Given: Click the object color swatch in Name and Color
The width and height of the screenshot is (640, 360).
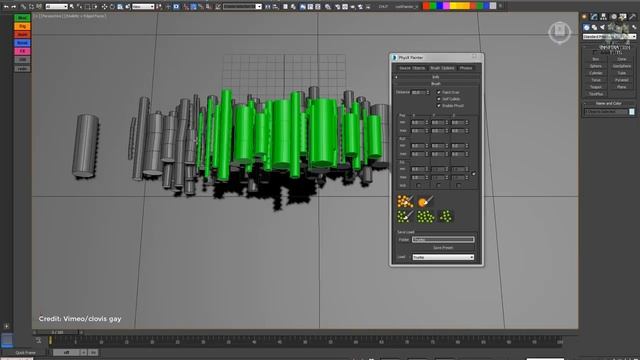Looking at the screenshot, I should coord(631,111).
